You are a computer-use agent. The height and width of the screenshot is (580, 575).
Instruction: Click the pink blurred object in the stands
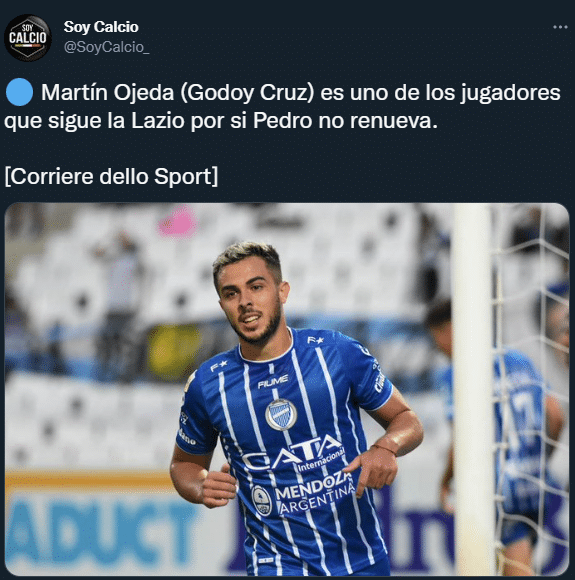click(178, 222)
